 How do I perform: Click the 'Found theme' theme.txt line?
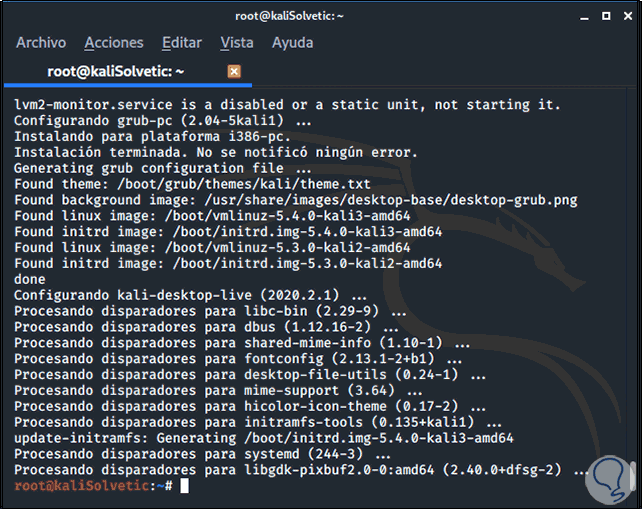192,184
